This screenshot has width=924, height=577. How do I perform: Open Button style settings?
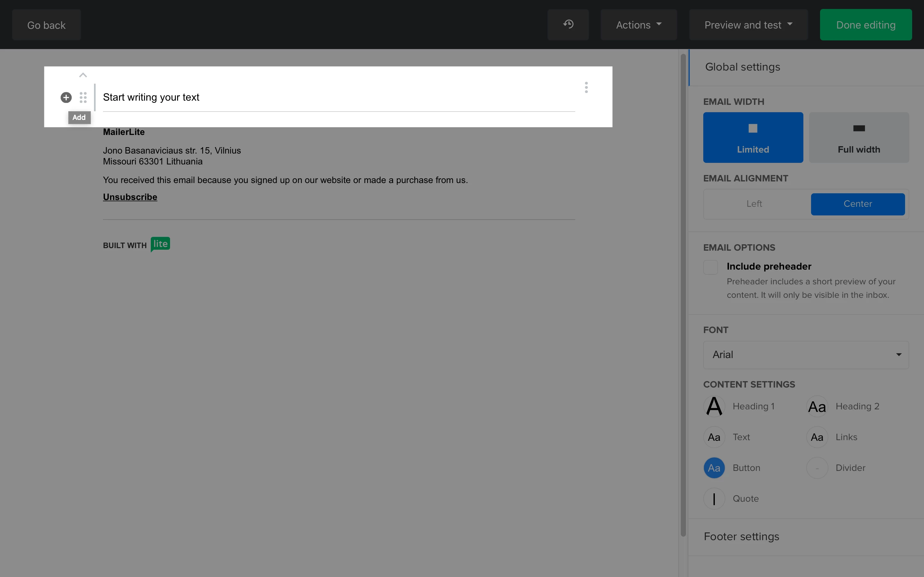point(714,467)
